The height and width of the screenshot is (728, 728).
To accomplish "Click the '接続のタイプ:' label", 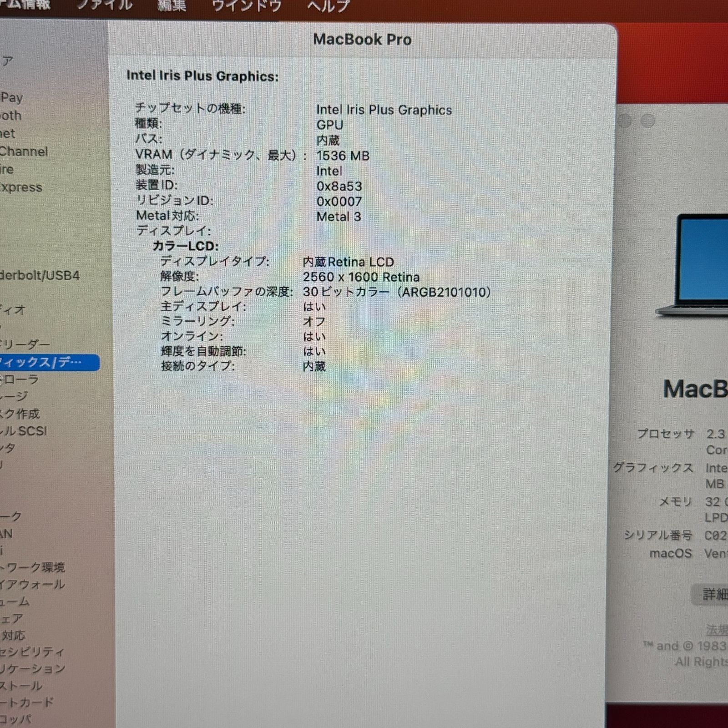I will pyautogui.click(x=198, y=366).
